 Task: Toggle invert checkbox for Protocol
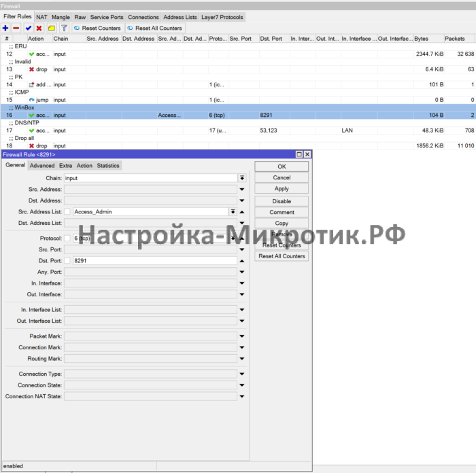click(x=67, y=238)
